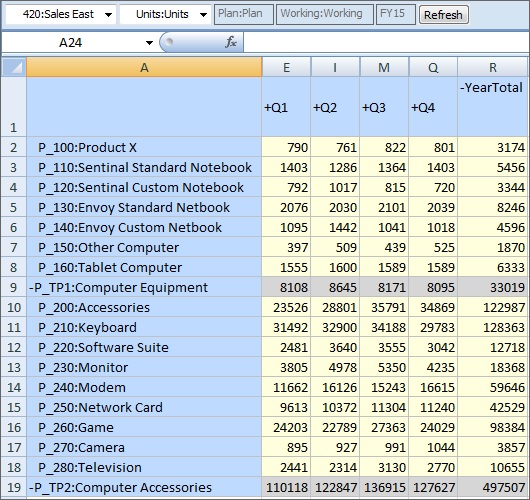
Task: Click Q4 value 16615 for Modem
Action: click(x=433, y=387)
